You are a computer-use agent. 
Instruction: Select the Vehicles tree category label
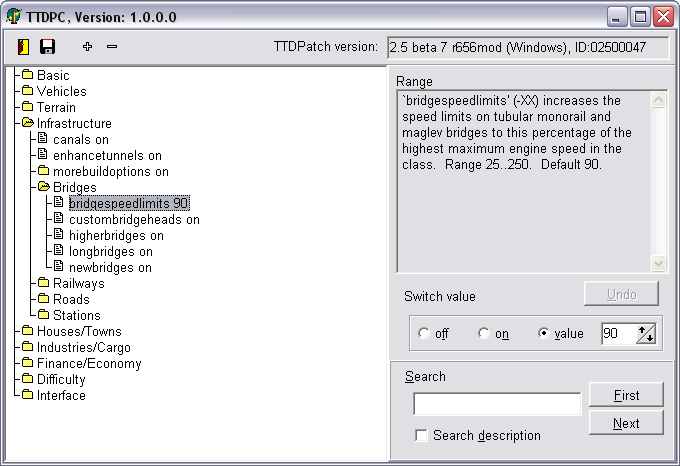click(x=62, y=91)
